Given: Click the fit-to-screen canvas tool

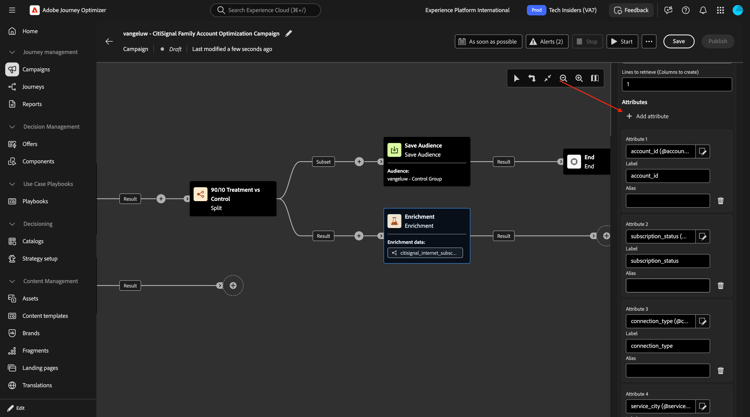Looking at the screenshot, I should click(x=548, y=78).
